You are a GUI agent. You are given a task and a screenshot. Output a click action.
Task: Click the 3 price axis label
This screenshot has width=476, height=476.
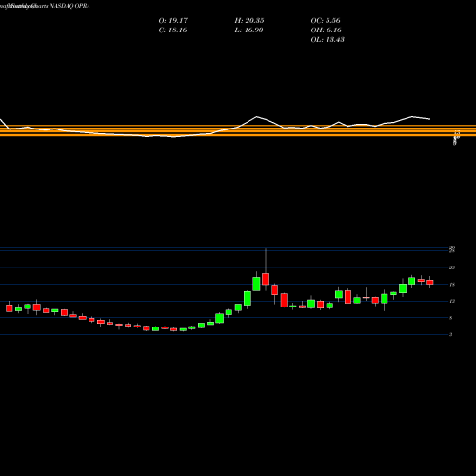(x=451, y=335)
